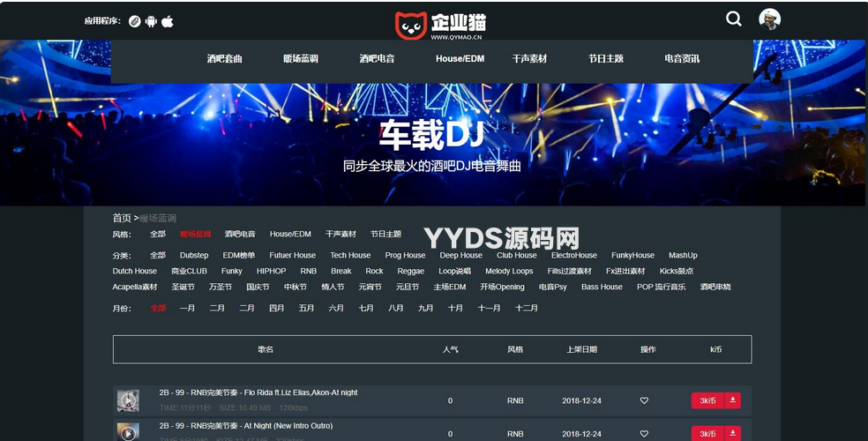Filter by 开场Opening category
Image resolution: width=868 pixels, height=441 pixels.
tap(502, 287)
